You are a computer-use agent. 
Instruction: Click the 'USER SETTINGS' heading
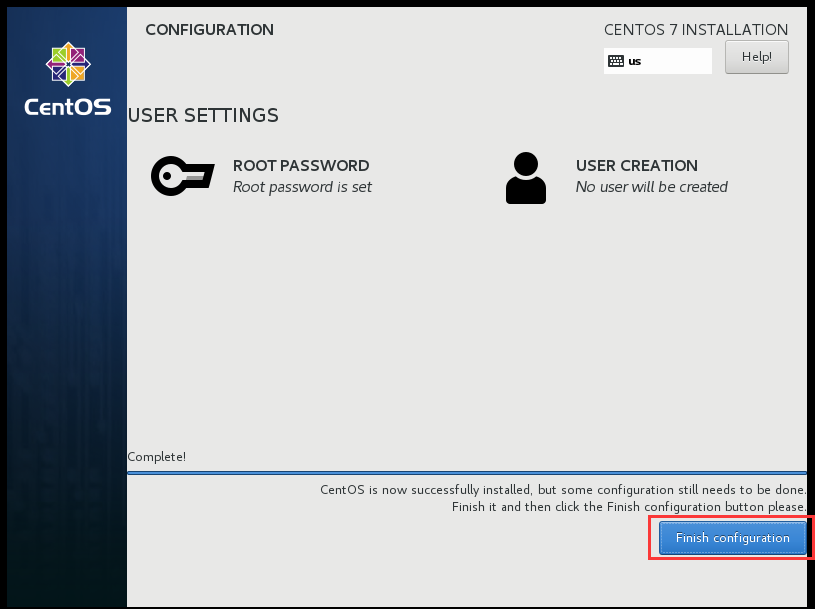pos(203,115)
